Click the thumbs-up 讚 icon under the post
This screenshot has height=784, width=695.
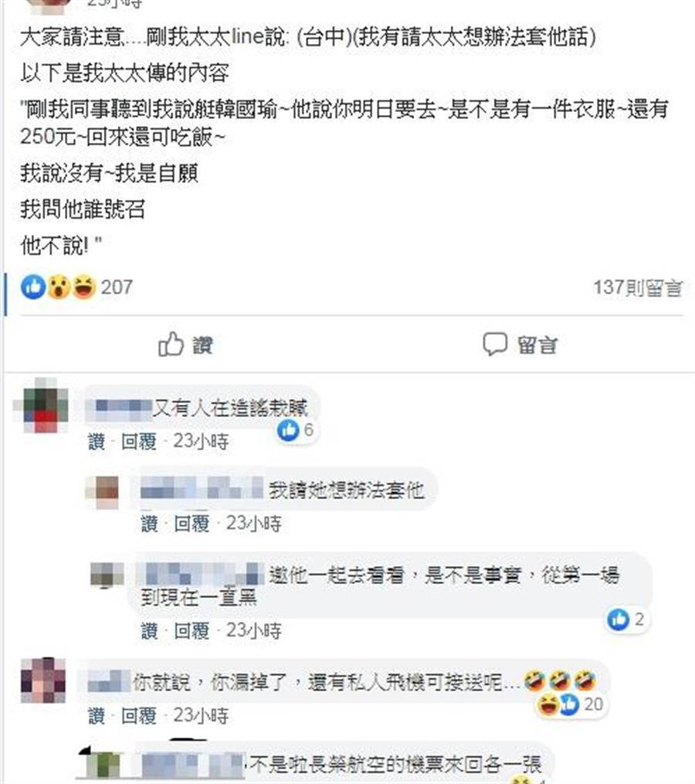(171, 344)
